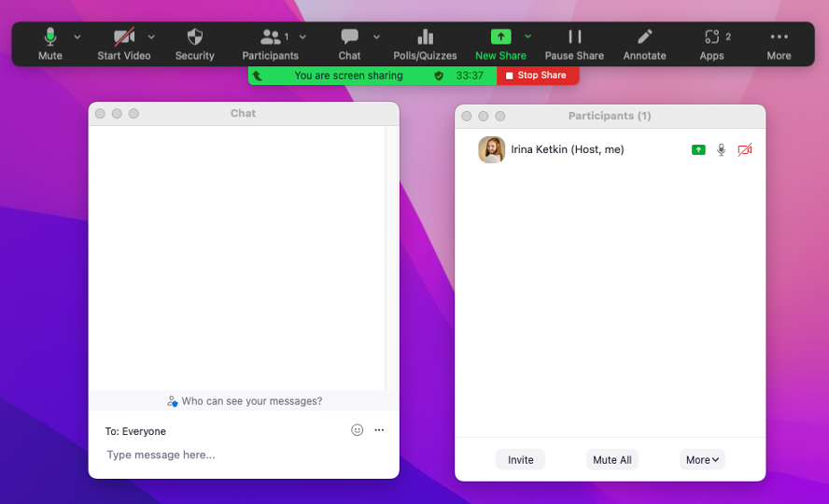The height and width of the screenshot is (504, 829).
Task: Open the More dropdown in Participants panel
Action: (702, 459)
